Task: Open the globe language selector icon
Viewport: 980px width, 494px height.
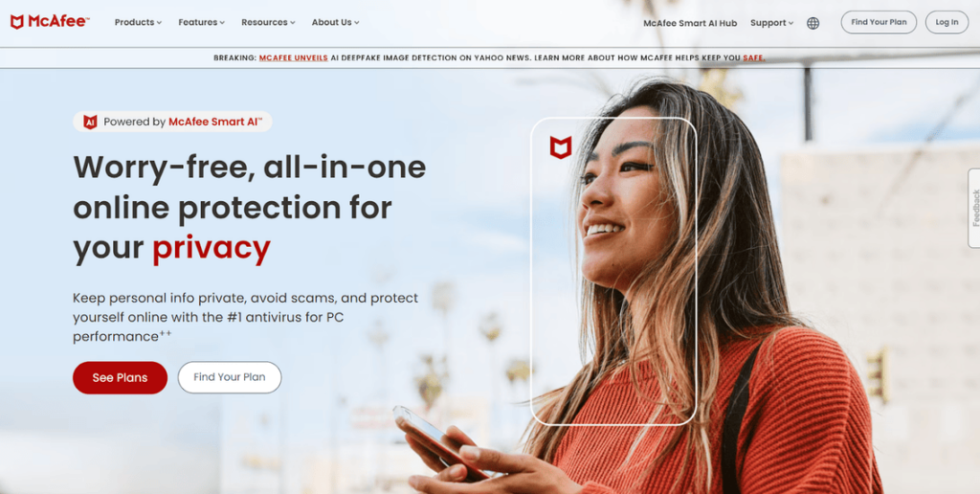Action: pos(813,23)
